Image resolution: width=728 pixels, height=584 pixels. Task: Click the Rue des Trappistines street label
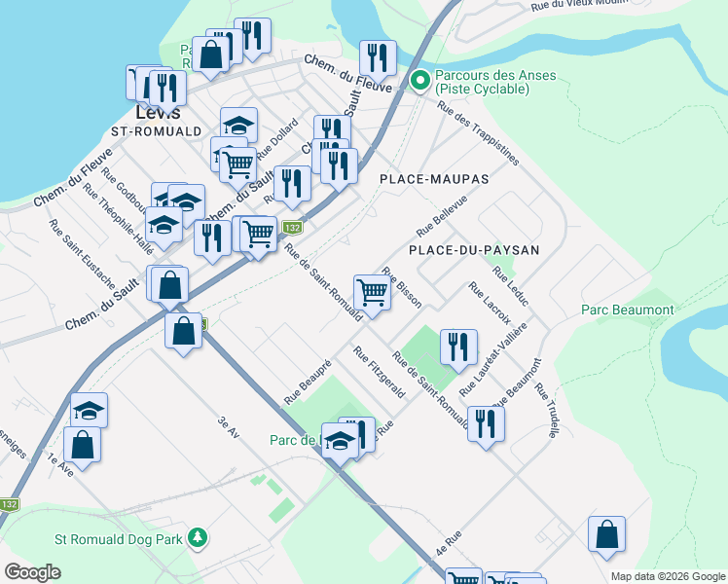pos(478,133)
